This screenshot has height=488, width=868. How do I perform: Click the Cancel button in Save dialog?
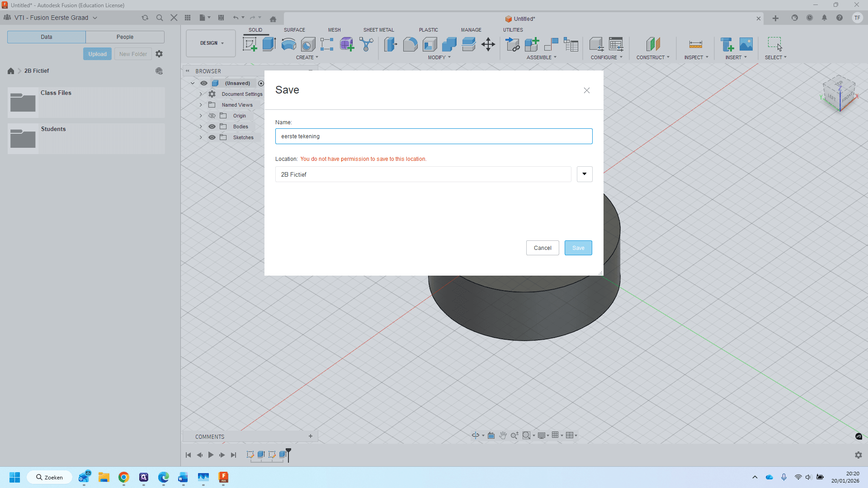[x=542, y=248]
